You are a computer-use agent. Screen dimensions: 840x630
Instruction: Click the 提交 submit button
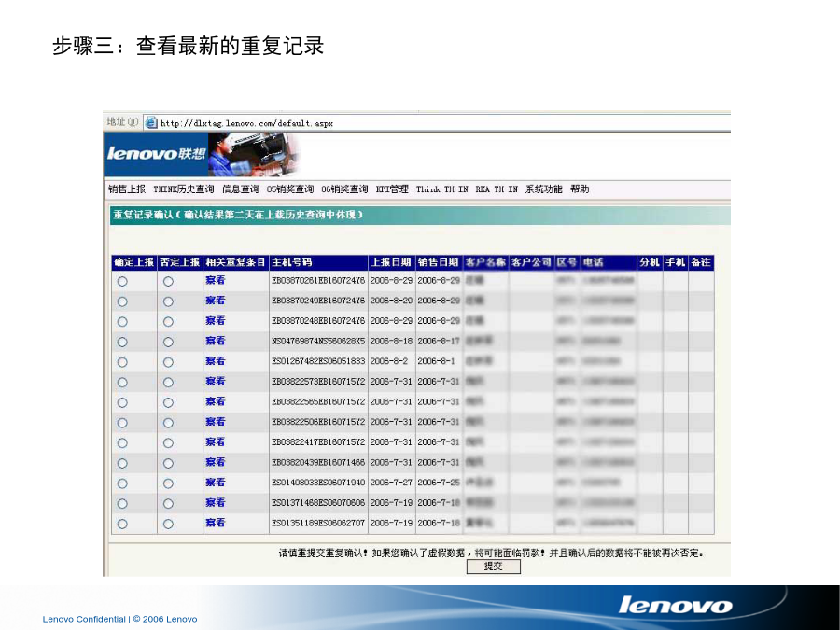494,567
